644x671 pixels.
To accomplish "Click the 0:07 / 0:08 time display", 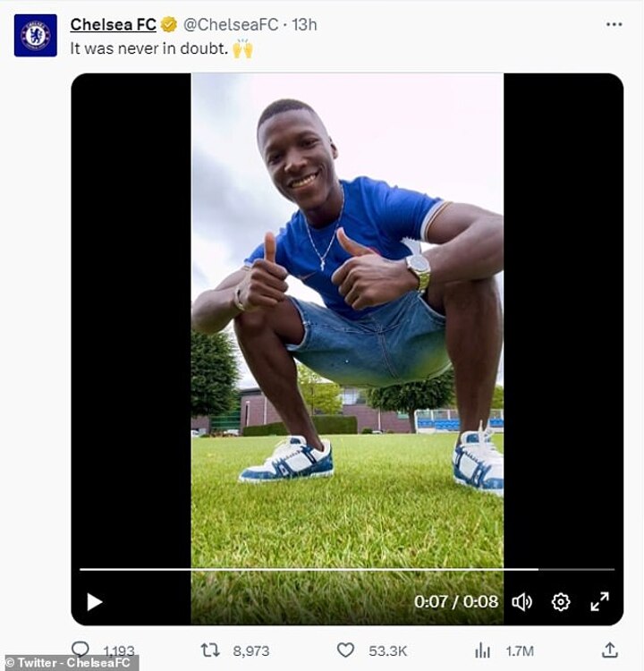I will point(455,602).
